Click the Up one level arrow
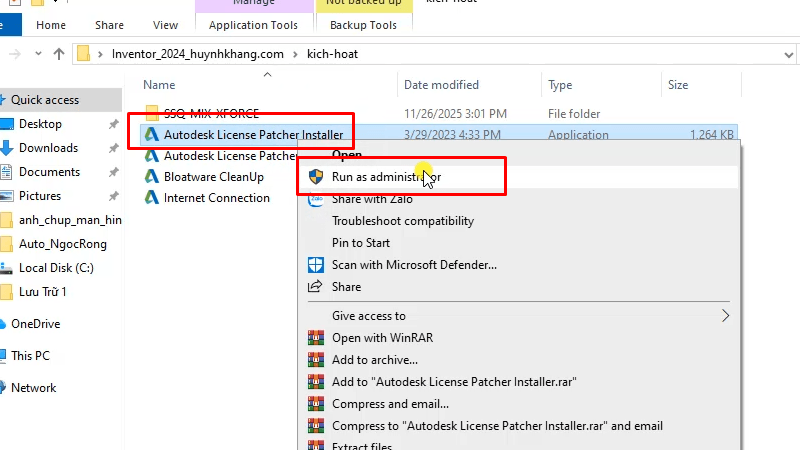This screenshot has height=450, width=800. click(59, 53)
